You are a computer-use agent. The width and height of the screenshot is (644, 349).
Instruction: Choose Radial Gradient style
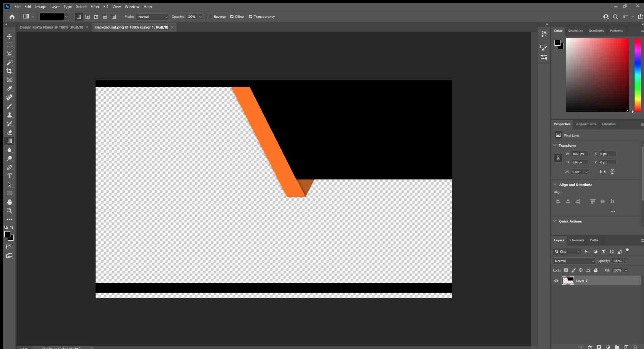(x=88, y=17)
